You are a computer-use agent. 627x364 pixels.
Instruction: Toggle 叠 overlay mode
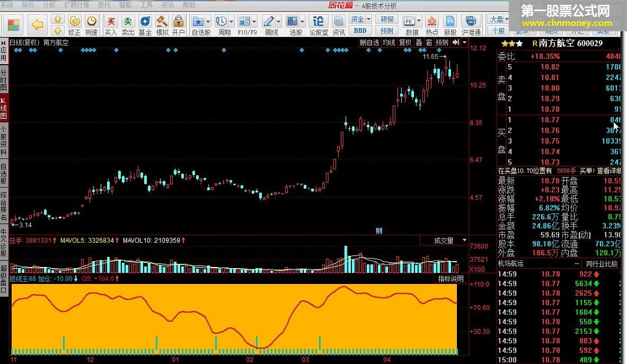[419, 43]
